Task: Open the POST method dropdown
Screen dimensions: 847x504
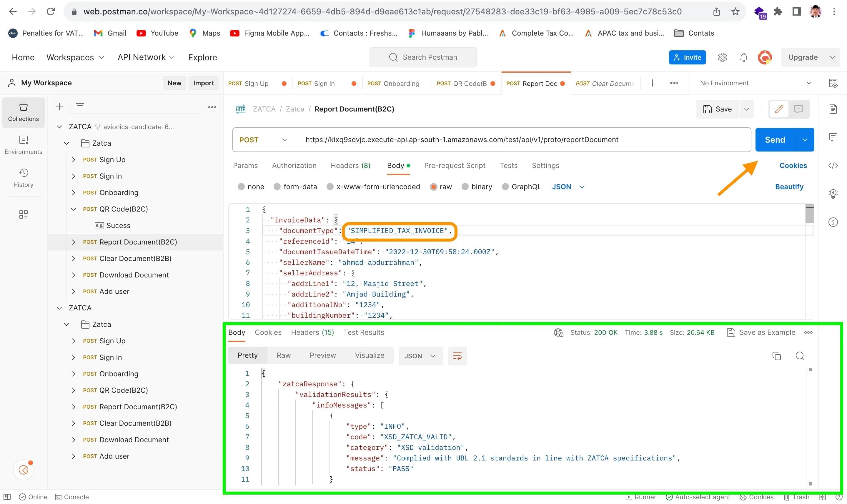Action: pos(264,139)
